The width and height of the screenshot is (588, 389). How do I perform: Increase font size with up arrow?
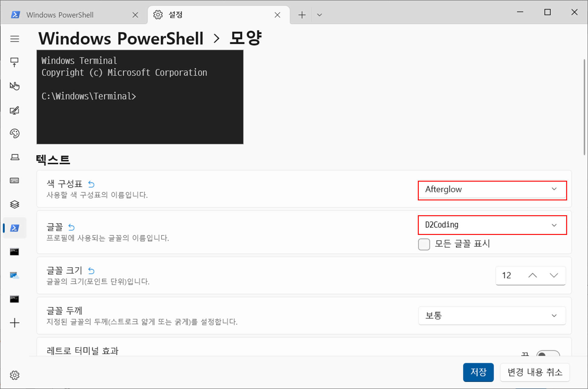pyautogui.click(x=532, y=275)
